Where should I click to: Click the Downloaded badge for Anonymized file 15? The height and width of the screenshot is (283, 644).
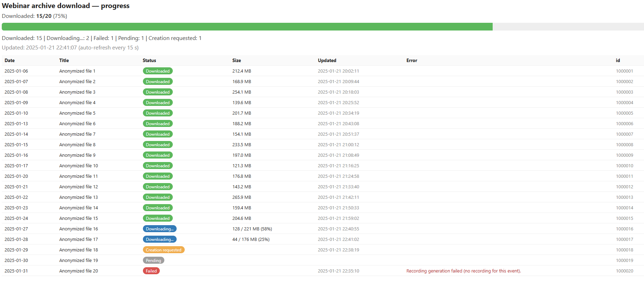(x=158, y=218)
